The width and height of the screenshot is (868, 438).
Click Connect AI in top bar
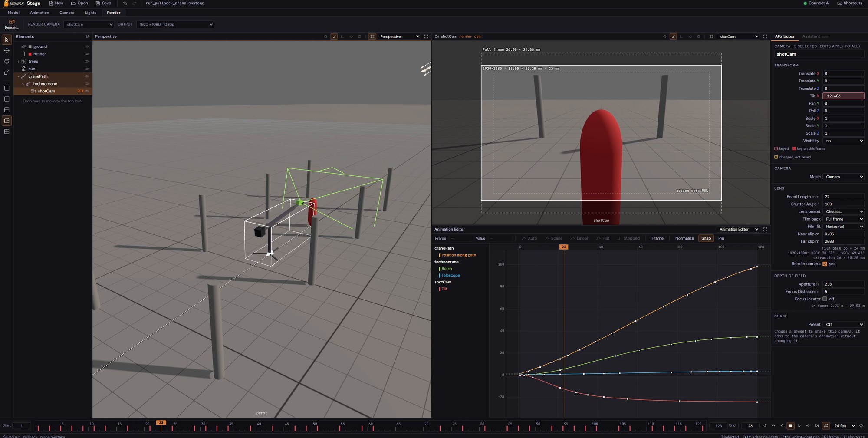[816, 3]
